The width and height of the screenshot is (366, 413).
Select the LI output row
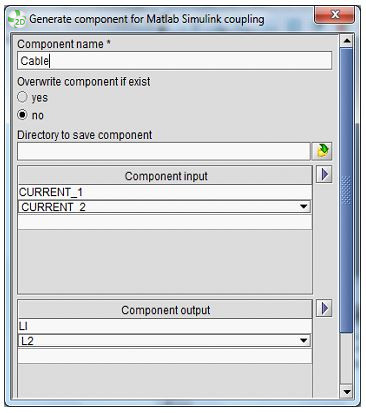pos(165,326)
